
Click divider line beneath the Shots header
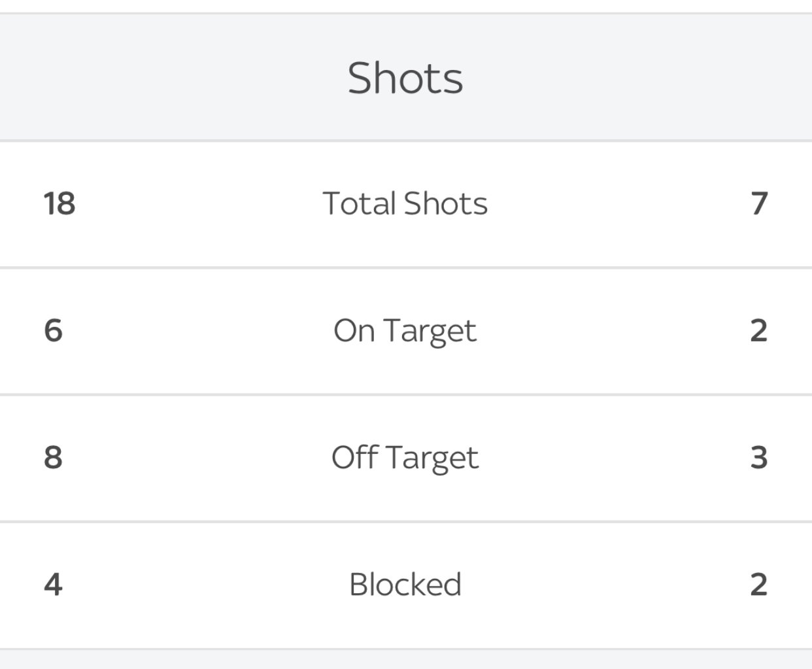pos(405,140)
